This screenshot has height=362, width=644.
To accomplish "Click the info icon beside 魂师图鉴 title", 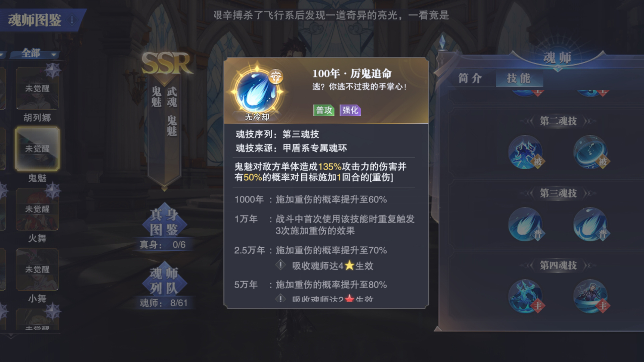I will 71,20.
